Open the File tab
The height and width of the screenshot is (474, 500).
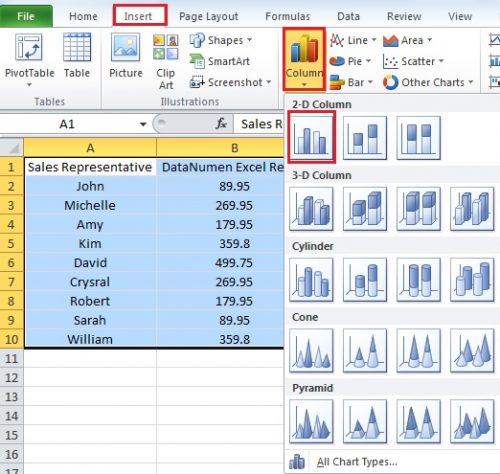tap(26, 16)
